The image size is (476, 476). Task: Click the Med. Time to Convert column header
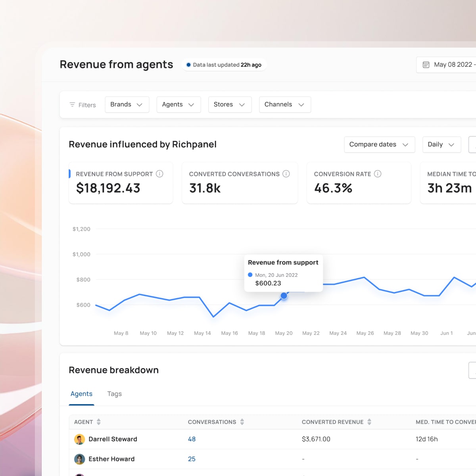(x=446, y=422)
